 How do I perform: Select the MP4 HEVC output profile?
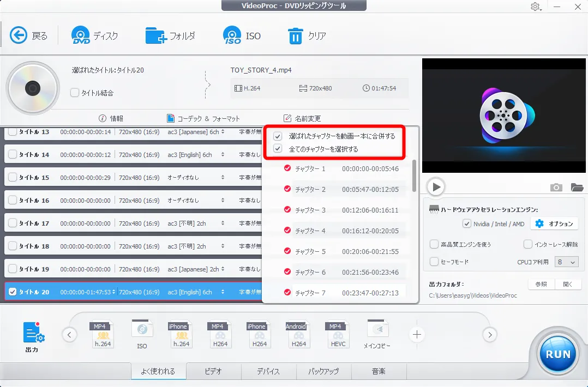[338, 334]
